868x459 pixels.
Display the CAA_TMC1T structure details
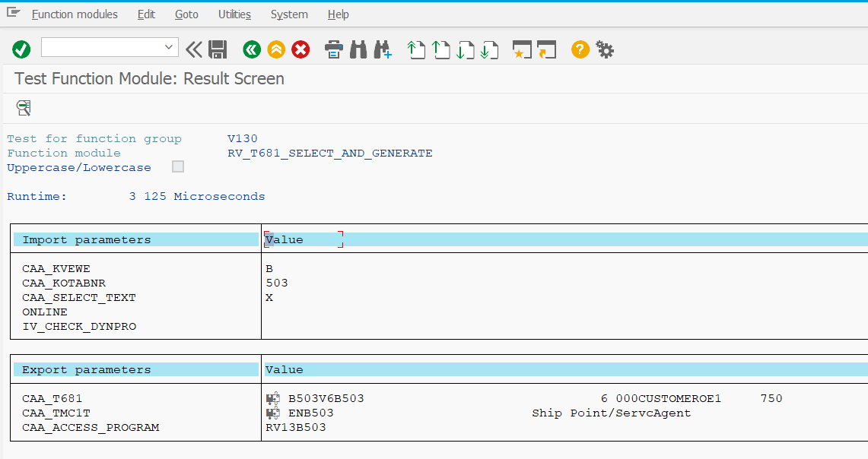click(x=271, y=413)
